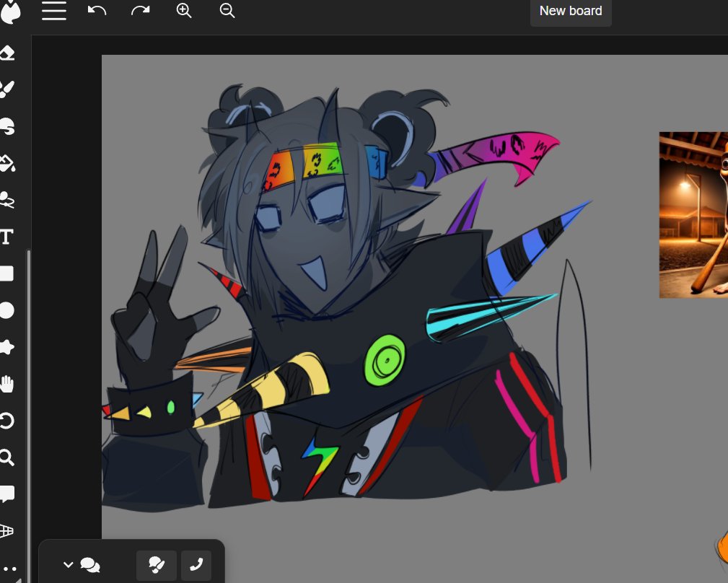728x583 pixels.
Task: Click the street lamp reference image
Action: [693, 215]
